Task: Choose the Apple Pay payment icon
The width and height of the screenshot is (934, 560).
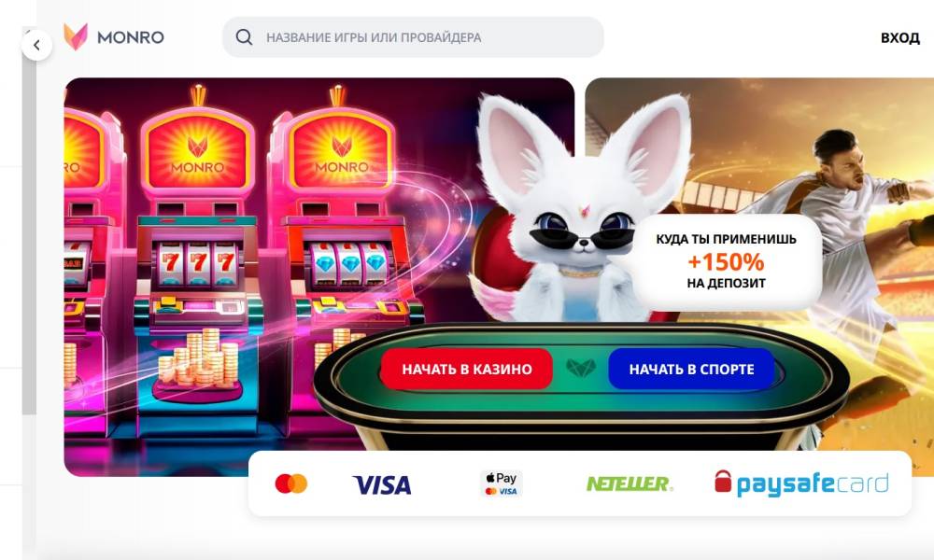Action: tap(501, 483)
